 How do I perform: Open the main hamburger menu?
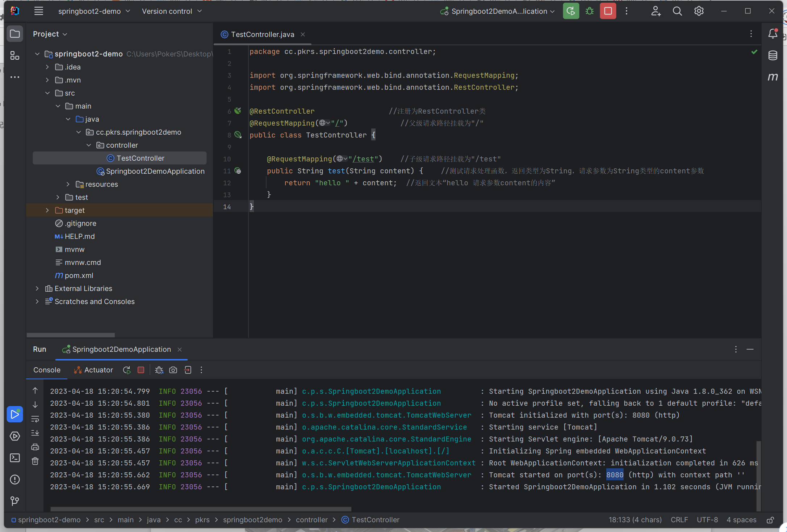pyautogui.click(x=39, y=11)
